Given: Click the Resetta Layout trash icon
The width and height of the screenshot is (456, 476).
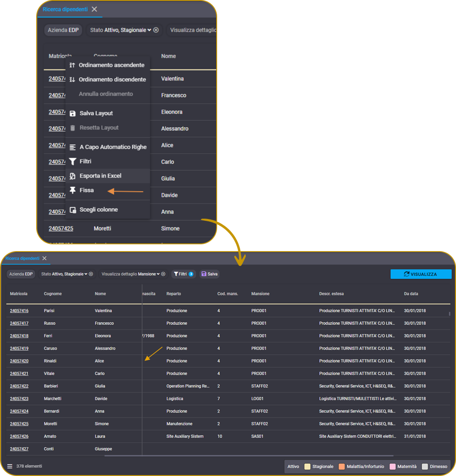Looking at the screenshot, I should [x=72, y=128].
